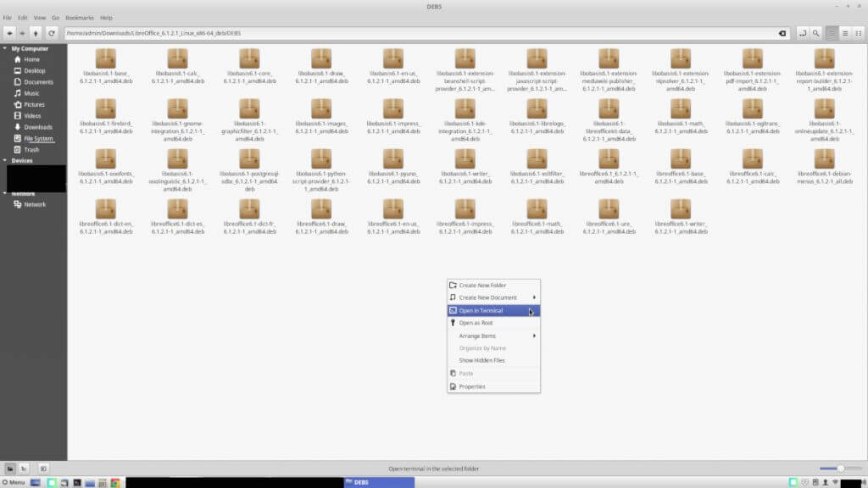Collapse the My Computer section

point(5,48)
